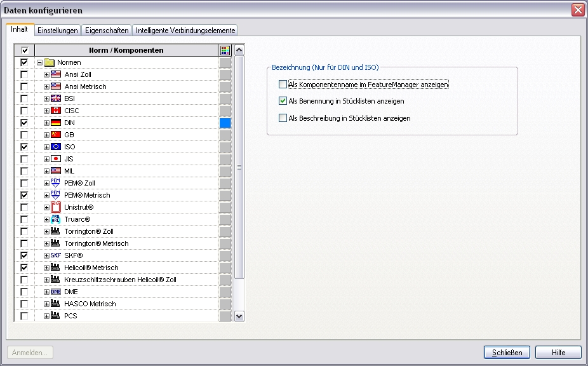This screenshot has width=588, height=366.
Task: Collapse the Normen tree node
Action: (x=39, y=63)
